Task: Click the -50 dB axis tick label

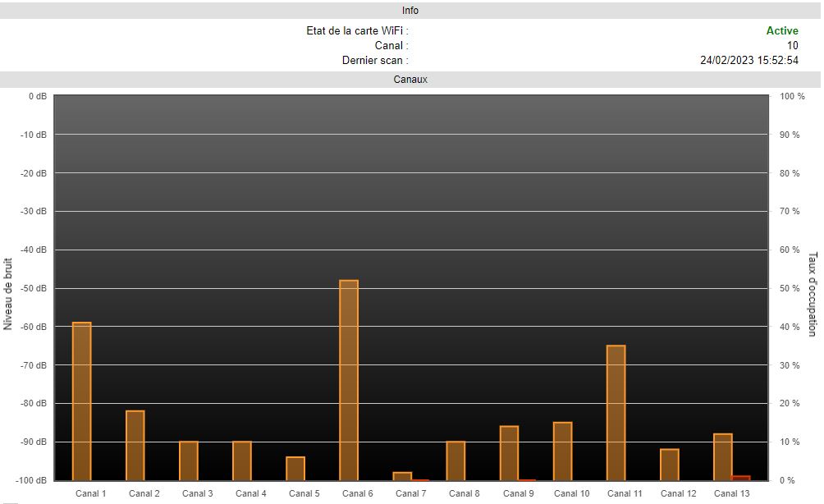Action: [x=33, y=288]
